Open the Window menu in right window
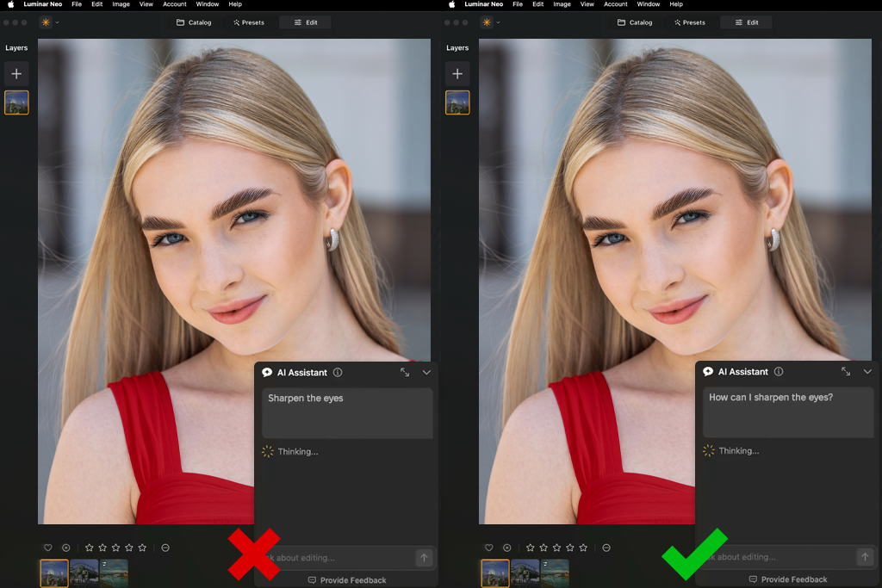Screen dimensions: 882x588 tap(649, 4)
